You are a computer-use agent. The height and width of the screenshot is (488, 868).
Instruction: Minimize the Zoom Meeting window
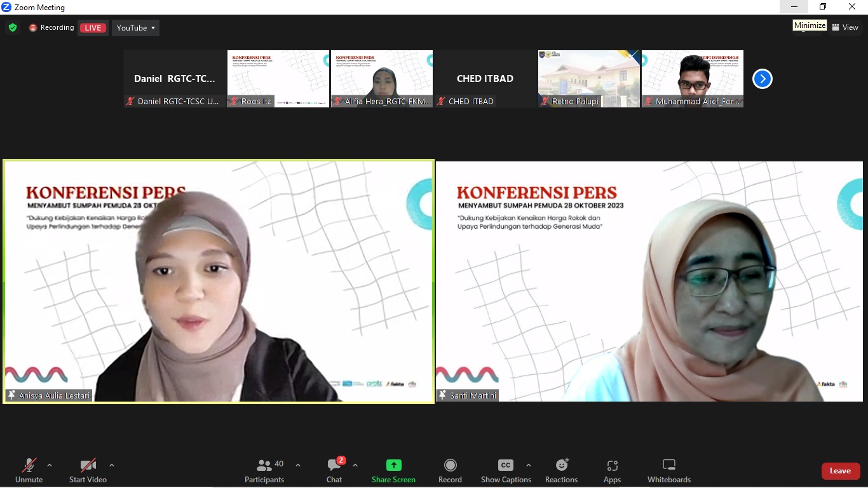click(x=794, y=7)
